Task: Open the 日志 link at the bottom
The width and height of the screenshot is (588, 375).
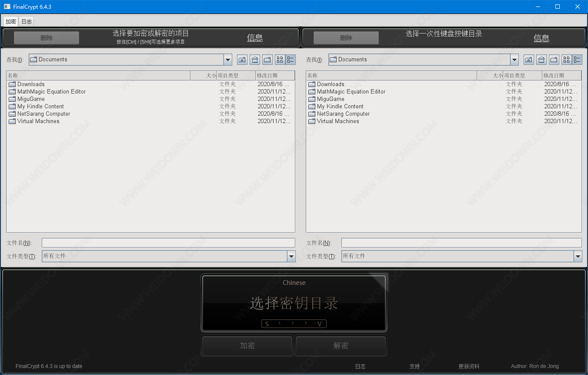Action: click(x=361, y=366)
